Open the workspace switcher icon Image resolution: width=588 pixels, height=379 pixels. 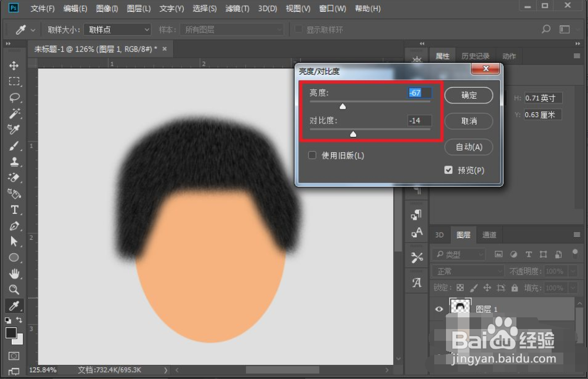tap(565, 29)
